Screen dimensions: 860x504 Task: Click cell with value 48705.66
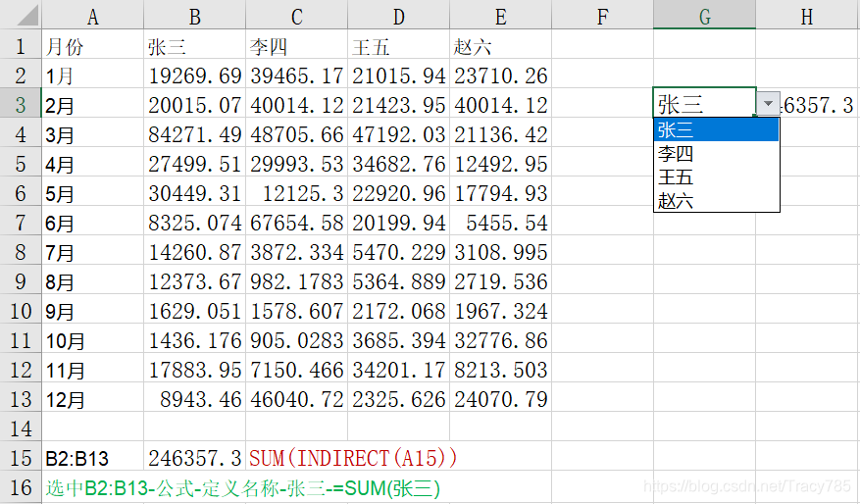[x=297, y=133]
